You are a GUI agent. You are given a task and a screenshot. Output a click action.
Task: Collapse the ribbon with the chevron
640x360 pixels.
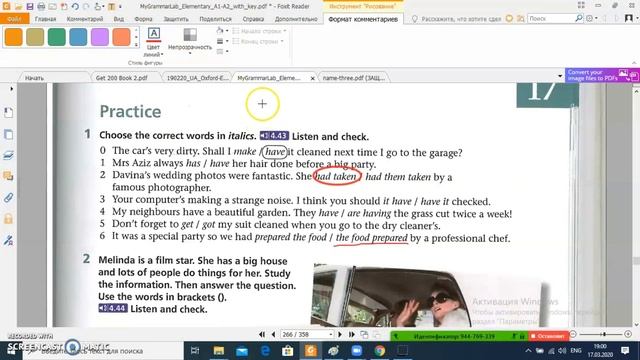click(x=634, y=63)
